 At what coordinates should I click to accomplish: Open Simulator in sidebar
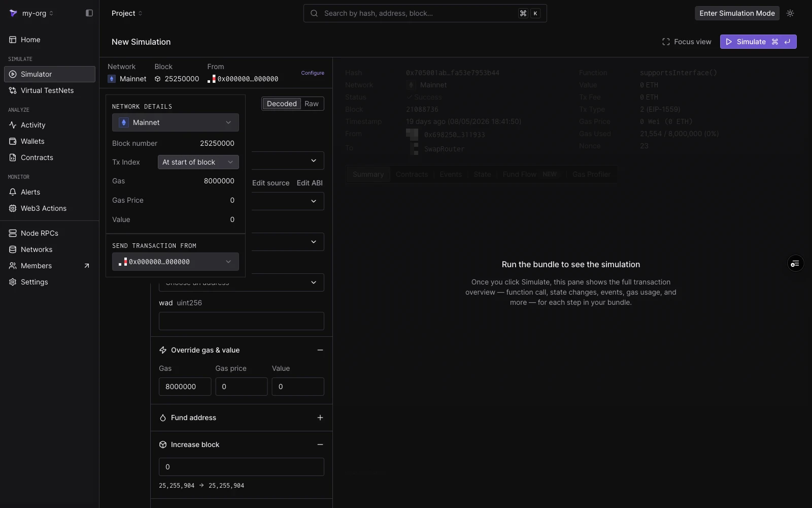(50, 74)
